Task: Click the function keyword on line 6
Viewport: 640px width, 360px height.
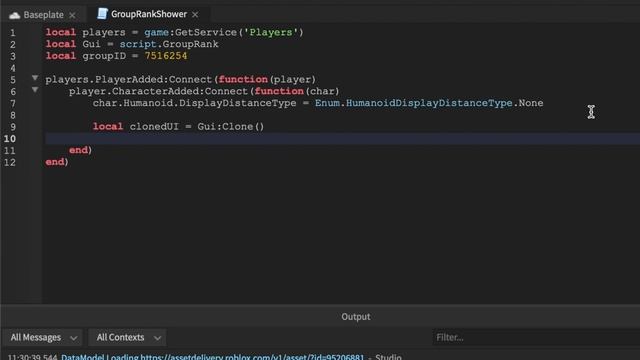Action: point(279,91)
